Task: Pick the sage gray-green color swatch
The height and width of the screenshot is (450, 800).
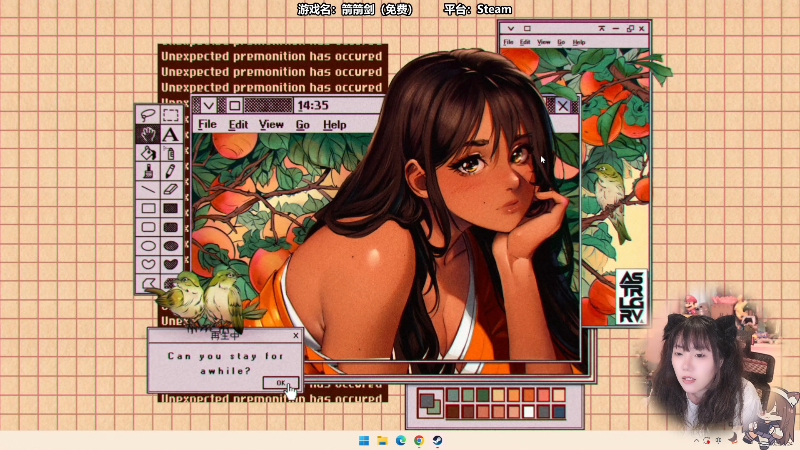Action: (x=453, y=394)
